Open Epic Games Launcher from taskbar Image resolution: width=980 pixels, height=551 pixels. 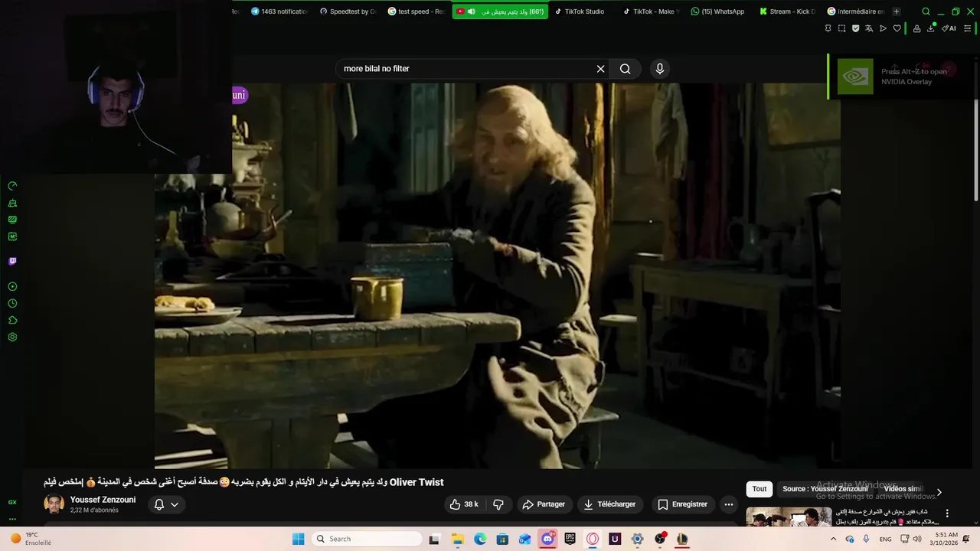[x=570, y=539]
